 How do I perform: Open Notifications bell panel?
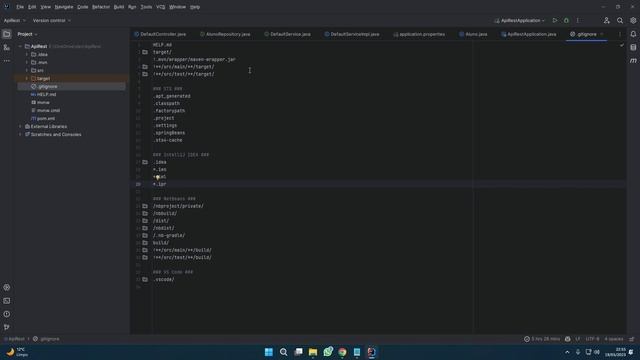[x=633, y=34]
